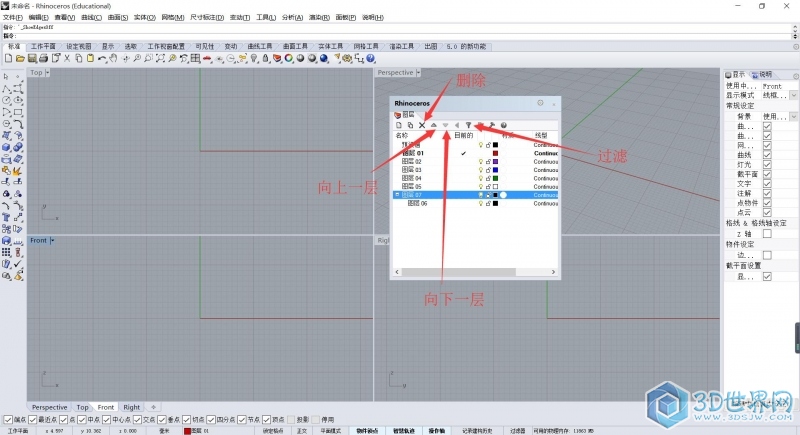800x435 pixels.
Task: Click the Print icon in the toolbar
Action: click(43, 59)
